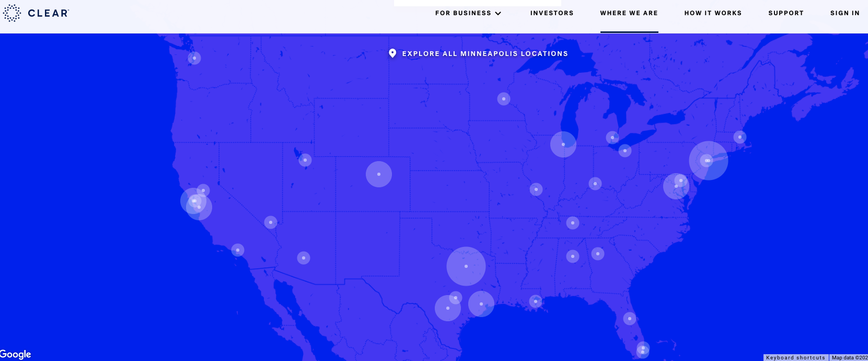Click the New York City marker cluster
The width and height of the screenshot is (868, 361).
pos(709,161)
